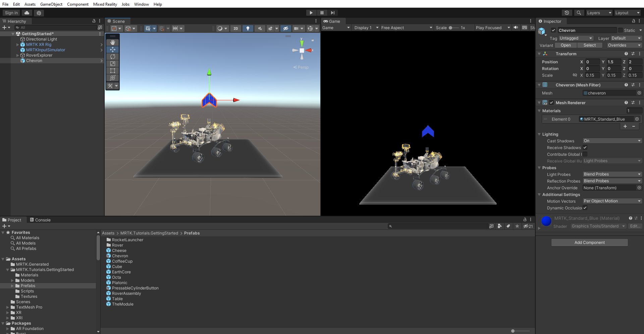Screen dimensions: 644x334
Task: Add a material slot with plus
Action: pos(625,126)
